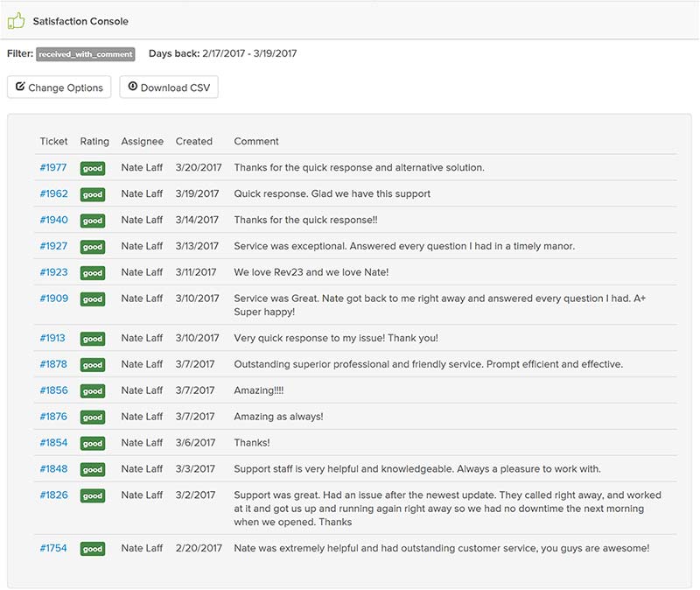Click the good rating badge for ticket #1754
700x590 pixels.
pyautogui.click(x=93, y=549)
